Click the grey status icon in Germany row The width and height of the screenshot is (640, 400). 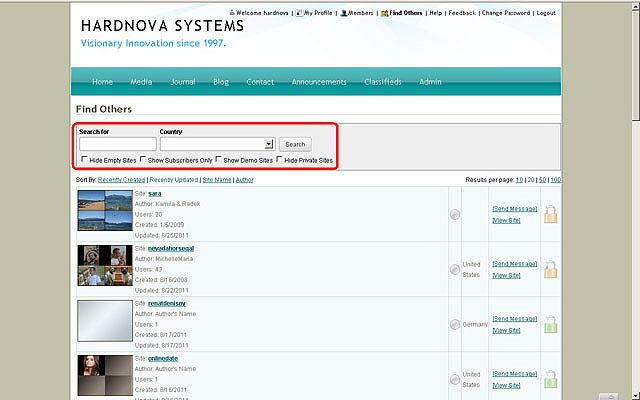point(455,325)
